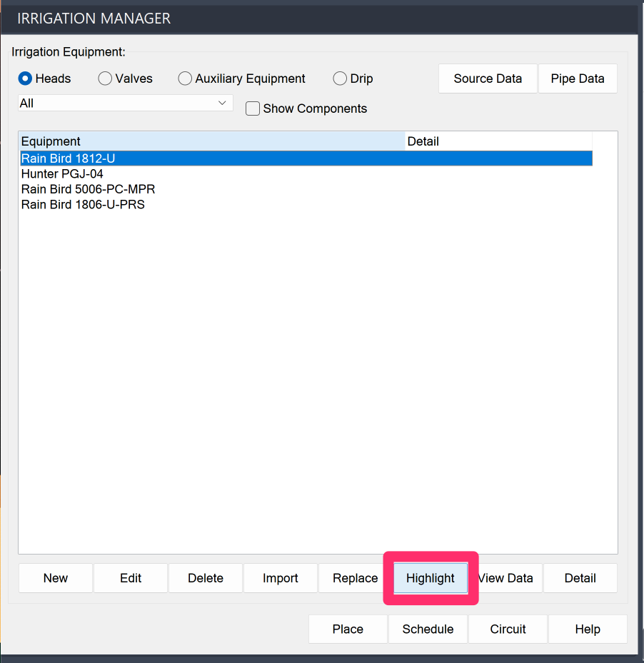The width and height of the screenshot is (644, 663).
Task: Select Rain Bird 1812-U in the list
Action: point(306,158)
